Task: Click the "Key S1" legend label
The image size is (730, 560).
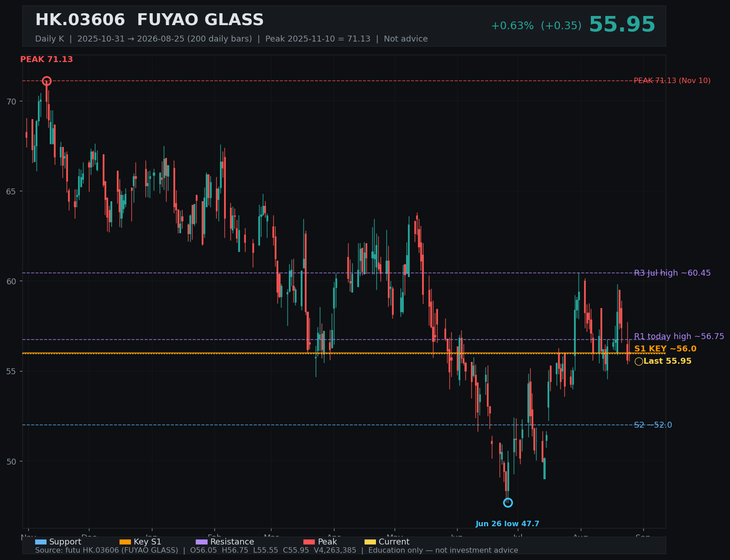Action: pyautogui.click(x=147, y=542)
